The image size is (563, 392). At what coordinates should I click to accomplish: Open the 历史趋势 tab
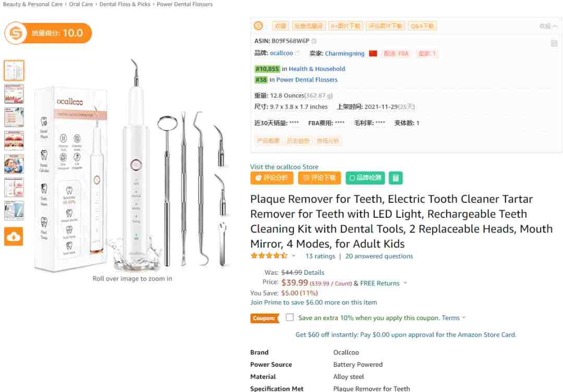(298, 141)
